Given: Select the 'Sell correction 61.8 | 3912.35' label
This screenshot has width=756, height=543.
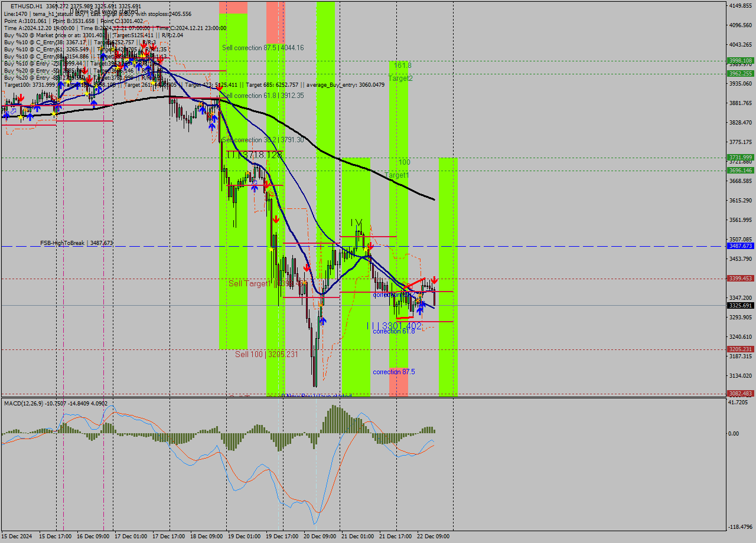Looking at the screenshot, I should coord(263,95).
